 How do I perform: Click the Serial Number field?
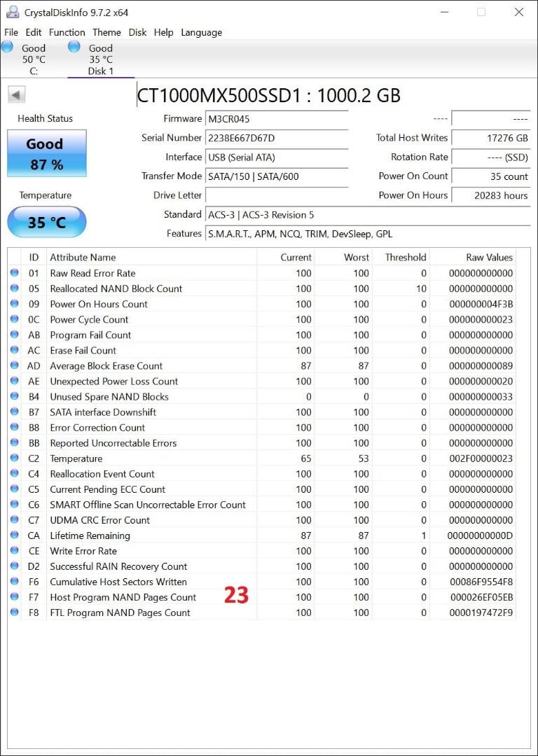point(277,138)
